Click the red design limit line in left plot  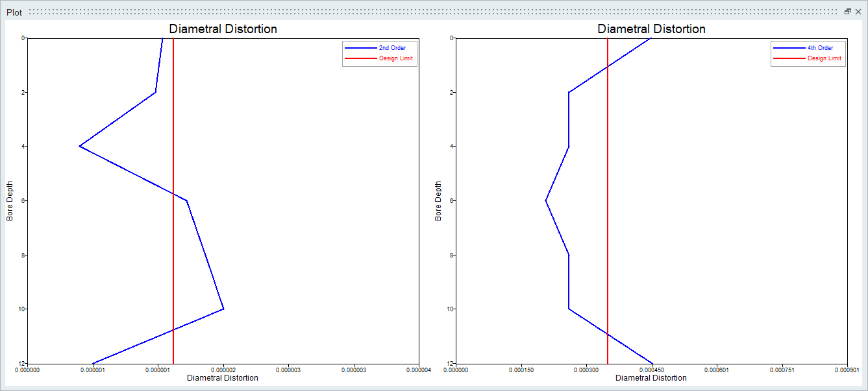pos(173,259)
